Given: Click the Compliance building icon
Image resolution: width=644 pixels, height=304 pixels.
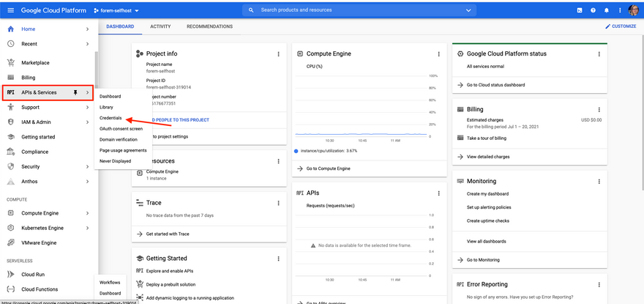Looking at the screenshot, I should [11, 152].
